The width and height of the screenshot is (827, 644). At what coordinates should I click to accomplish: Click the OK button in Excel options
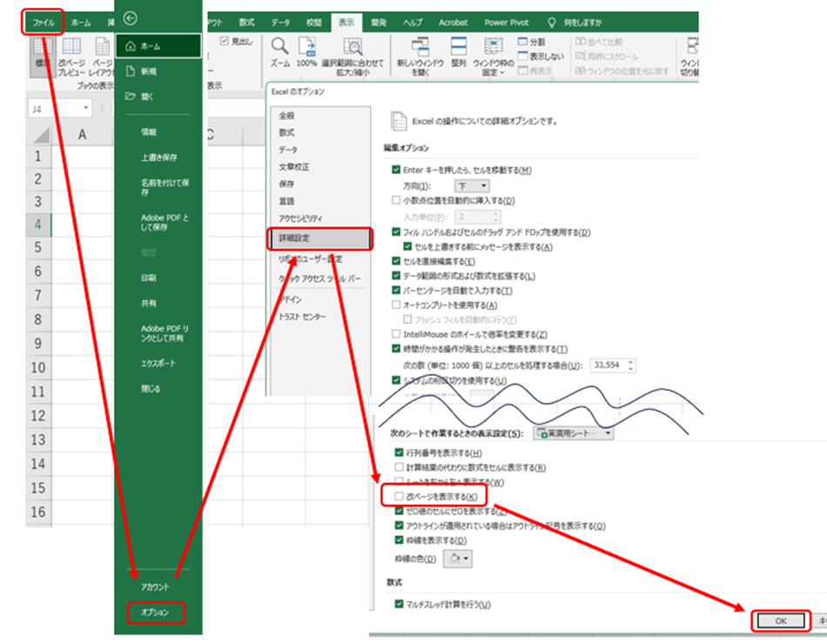(x=780, y=620)
